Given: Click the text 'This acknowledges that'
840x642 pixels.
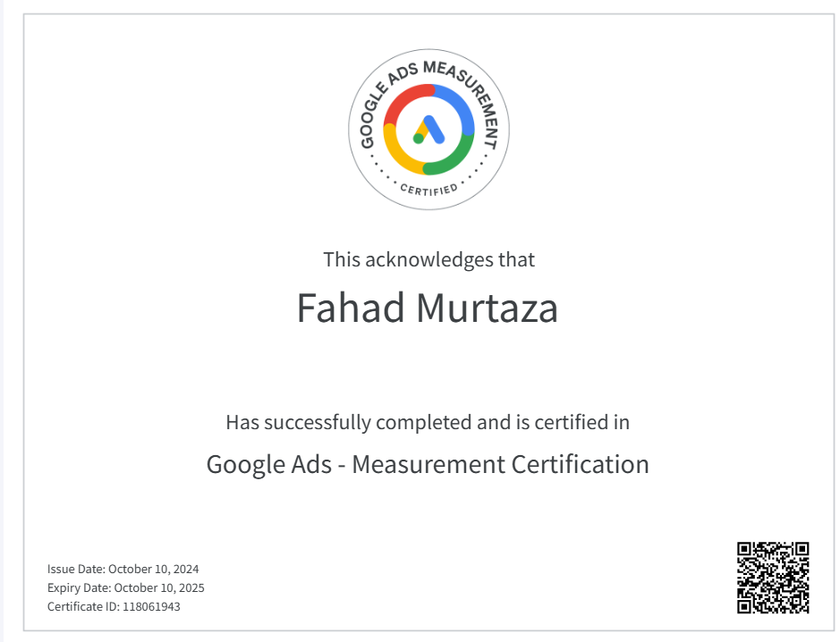Looking at the screenshot, I should pos(428,259).
